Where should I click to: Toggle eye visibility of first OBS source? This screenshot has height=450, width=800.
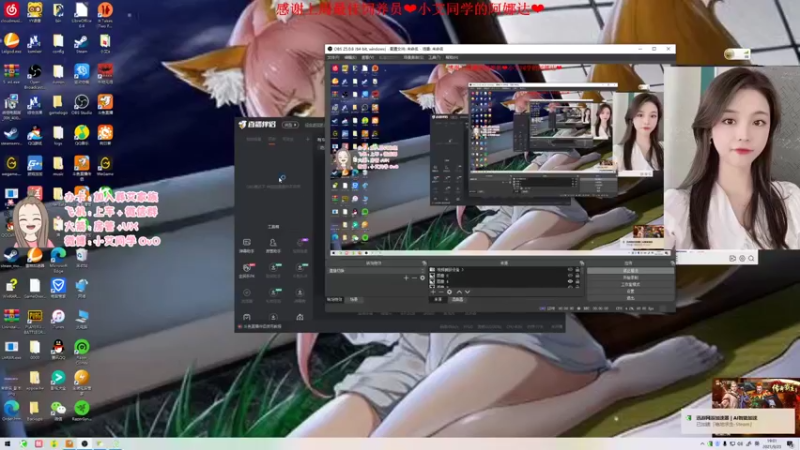coord(570,269)
